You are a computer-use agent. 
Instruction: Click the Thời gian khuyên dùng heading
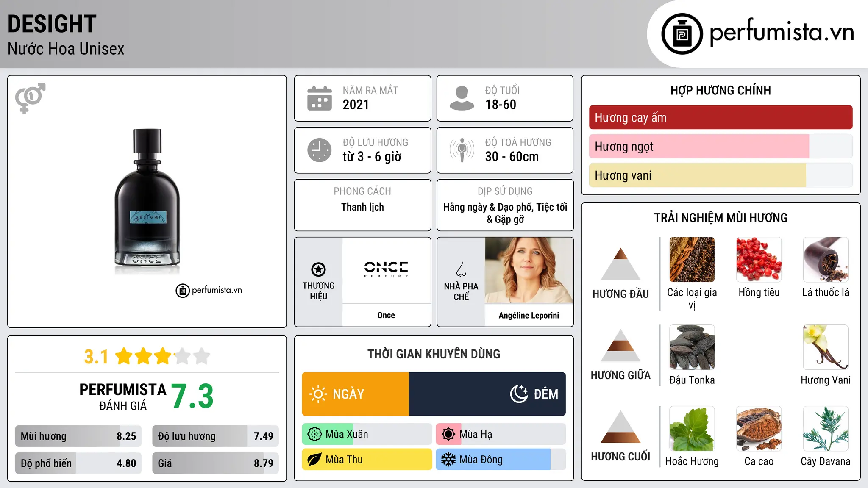[434, 354]
